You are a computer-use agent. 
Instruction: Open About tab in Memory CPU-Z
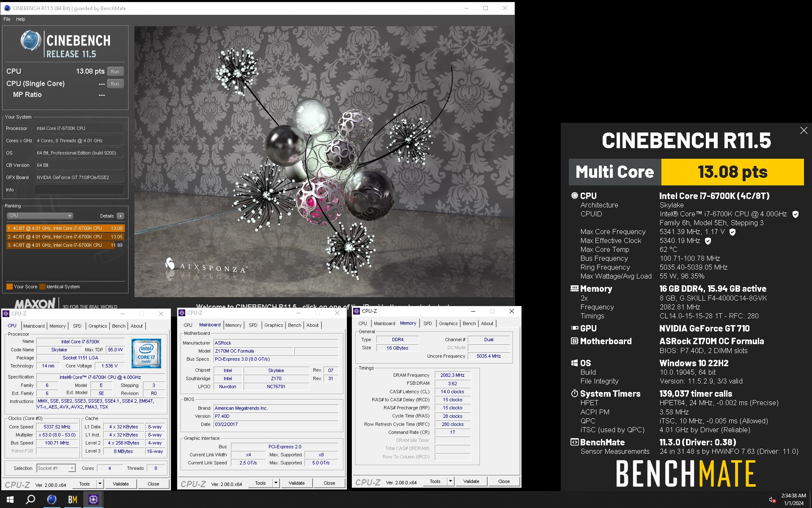pyautogui.click(x=487, y=323)
